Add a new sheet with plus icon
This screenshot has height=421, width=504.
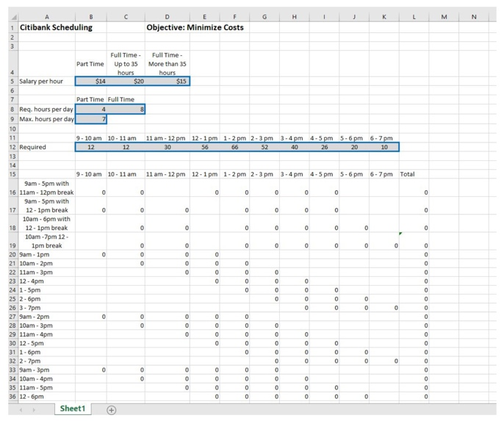pos(111,410)
